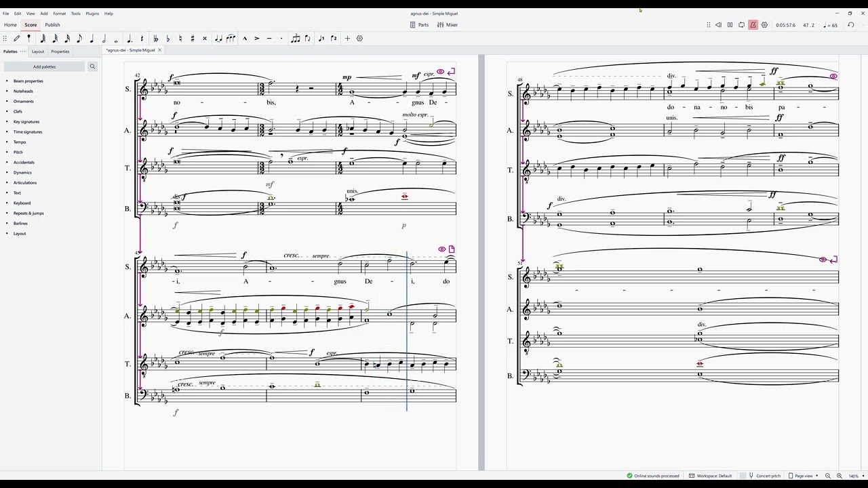
Task: Zoom out of the score
Action: [x=828, y=476]
